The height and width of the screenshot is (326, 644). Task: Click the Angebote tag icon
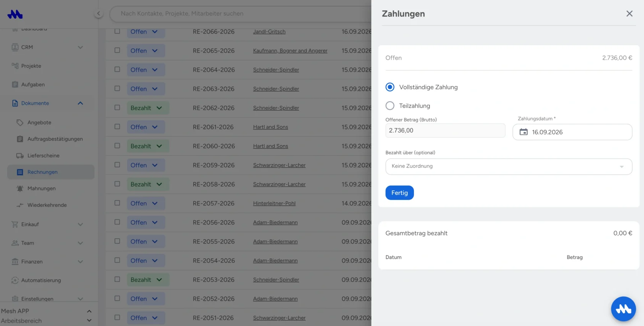pos(20,123)
